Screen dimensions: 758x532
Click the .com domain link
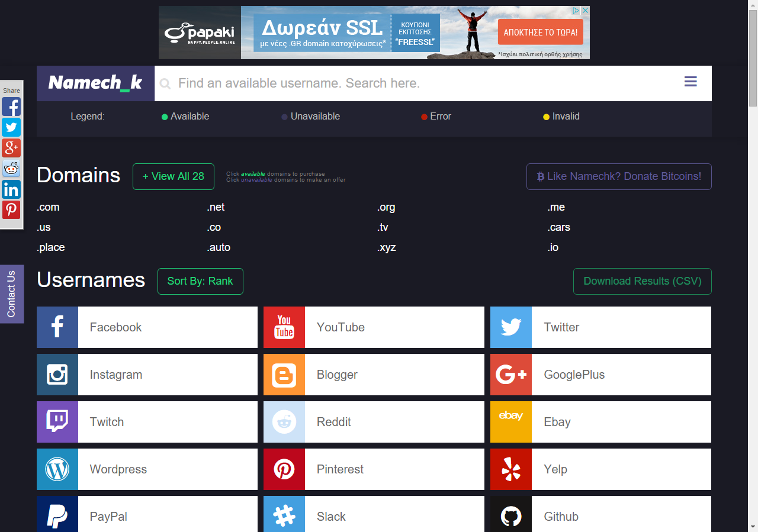coord(49,207)
